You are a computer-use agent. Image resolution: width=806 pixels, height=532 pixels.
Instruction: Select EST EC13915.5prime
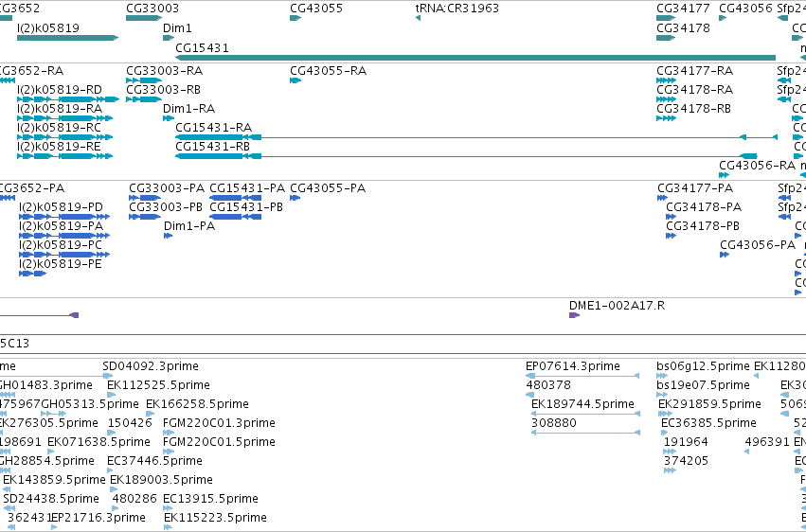211,499
